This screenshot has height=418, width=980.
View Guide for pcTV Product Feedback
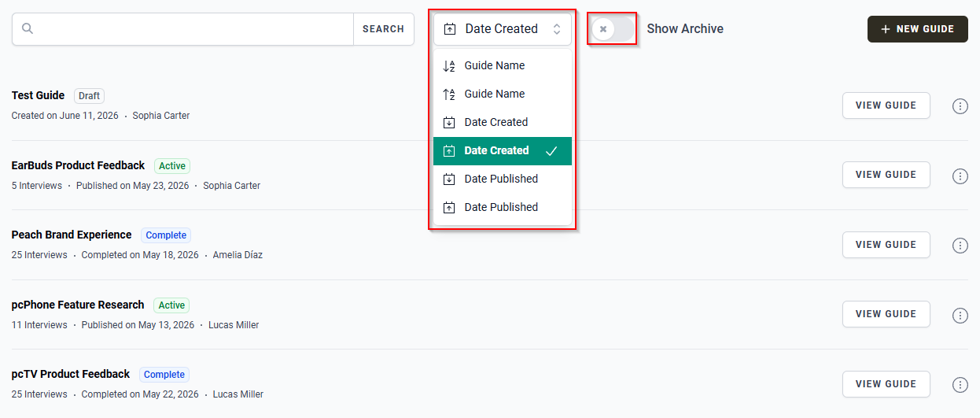click(886, 384)
